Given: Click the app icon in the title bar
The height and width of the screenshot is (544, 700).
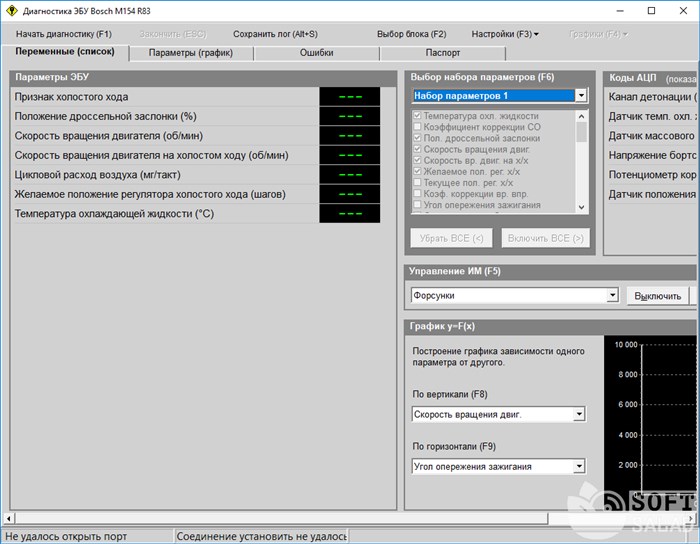Looking at the screenshot, I should point(11,11).
